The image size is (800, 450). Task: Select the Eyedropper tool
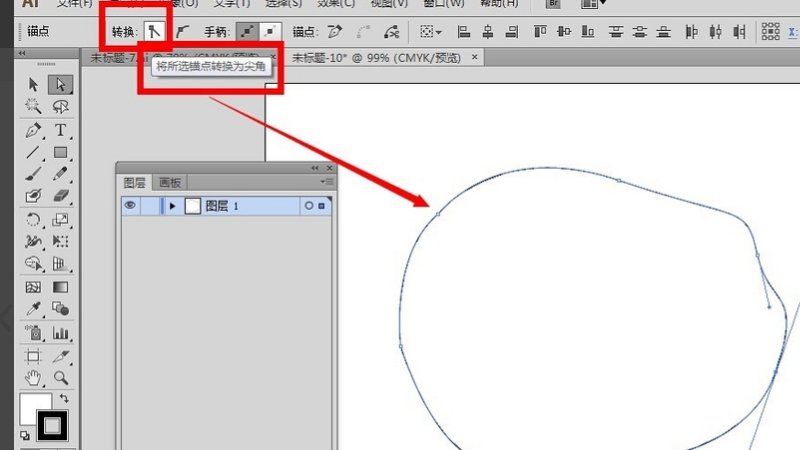(33, 309)
